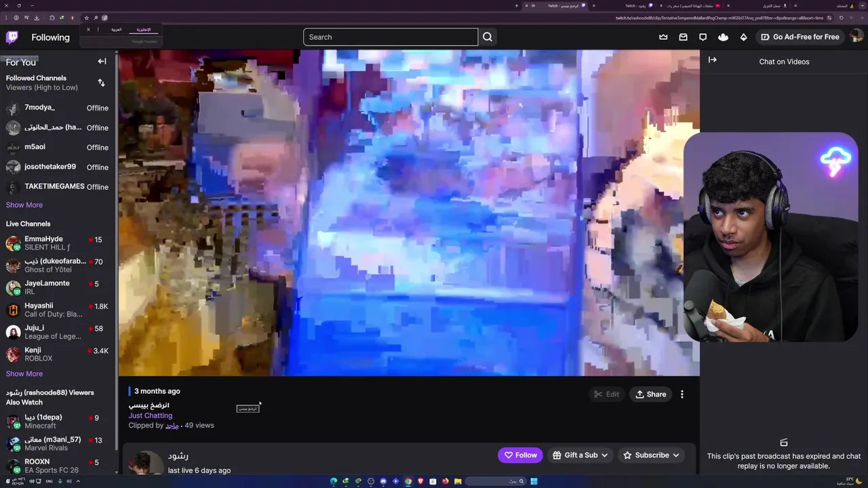868x488 pixels.
Task: Click the Edit clip button
Action: 606,394
